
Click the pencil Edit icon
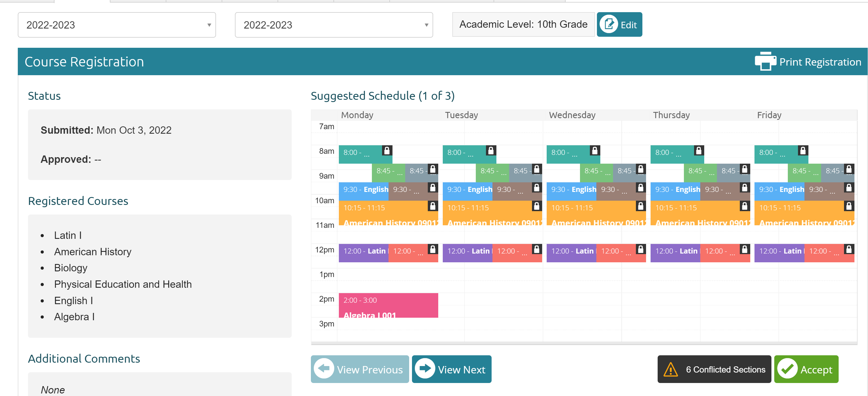pyautogui.click(x=609, y=24)
